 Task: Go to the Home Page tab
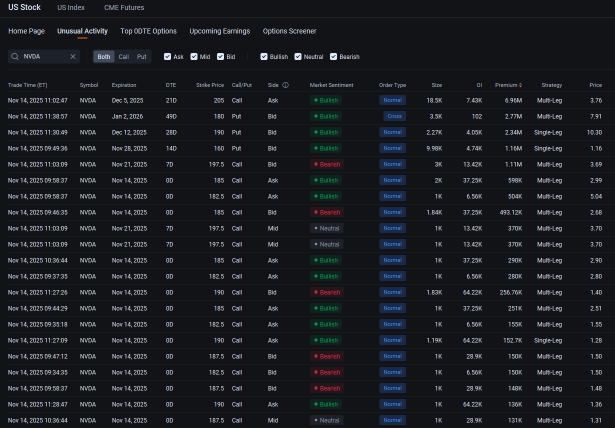pos(27,31)
